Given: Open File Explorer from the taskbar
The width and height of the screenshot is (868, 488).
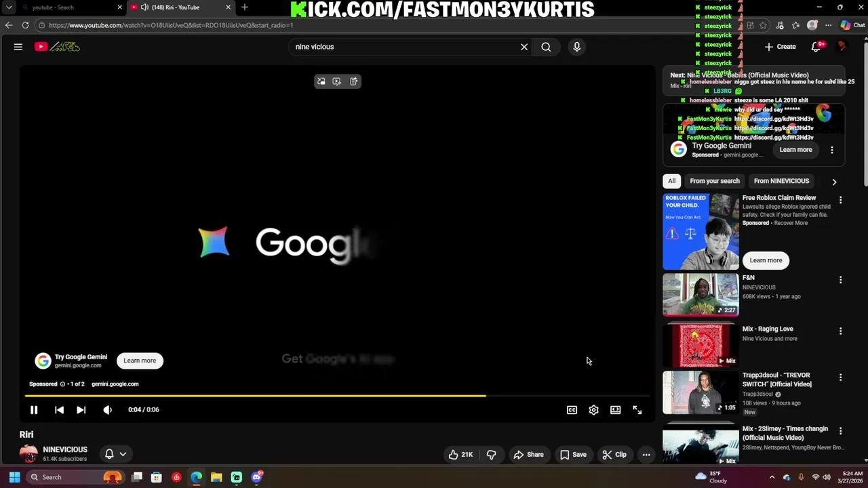Looking at the screenshot, I should [x=216, y=477].
